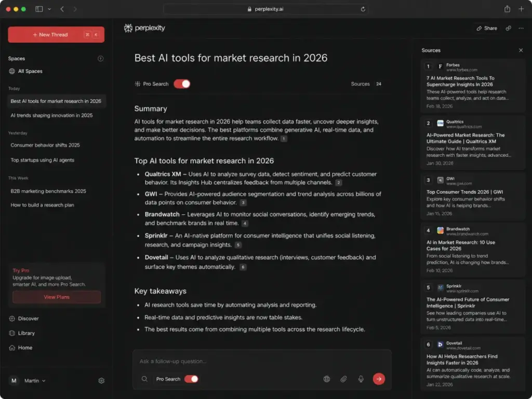532x399 pixels.
Task: Click the Forbes source favicon
Action: coord(440,66)
